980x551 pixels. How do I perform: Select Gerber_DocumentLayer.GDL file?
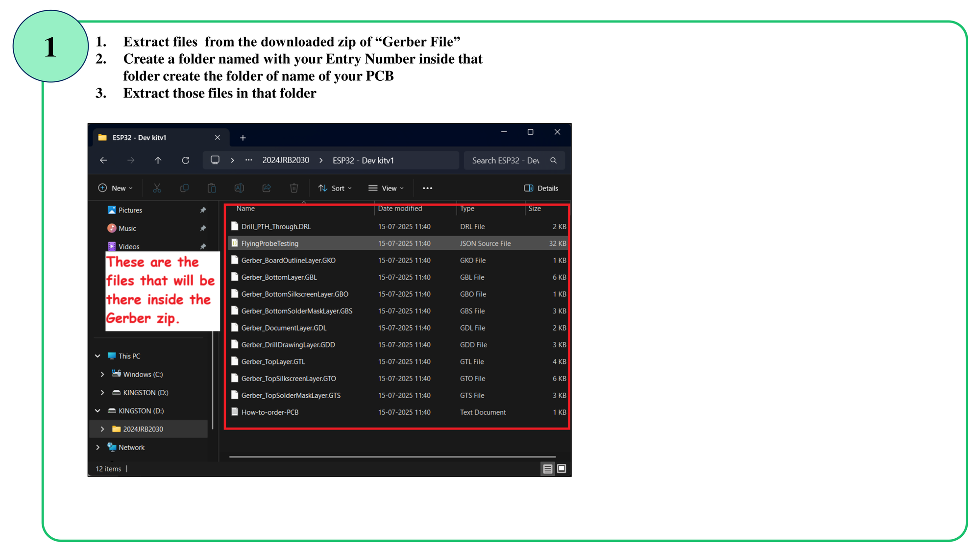pos(398,328)
